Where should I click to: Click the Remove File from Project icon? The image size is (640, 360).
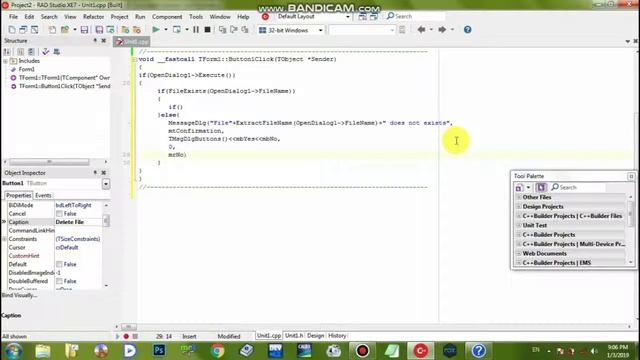[137, 29]
